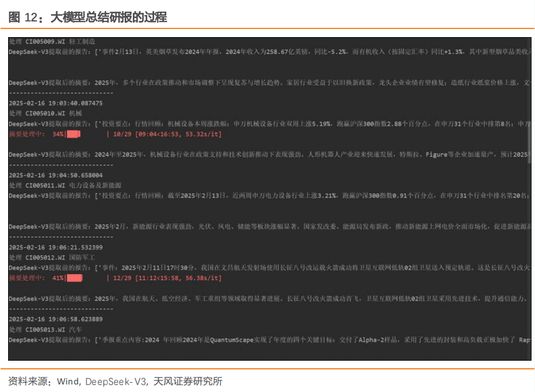Click progress text '12/29 [11:12<15:58, 56.38s/it]'
This screenshot has width=535, height=392.
[x=167, y=278]
